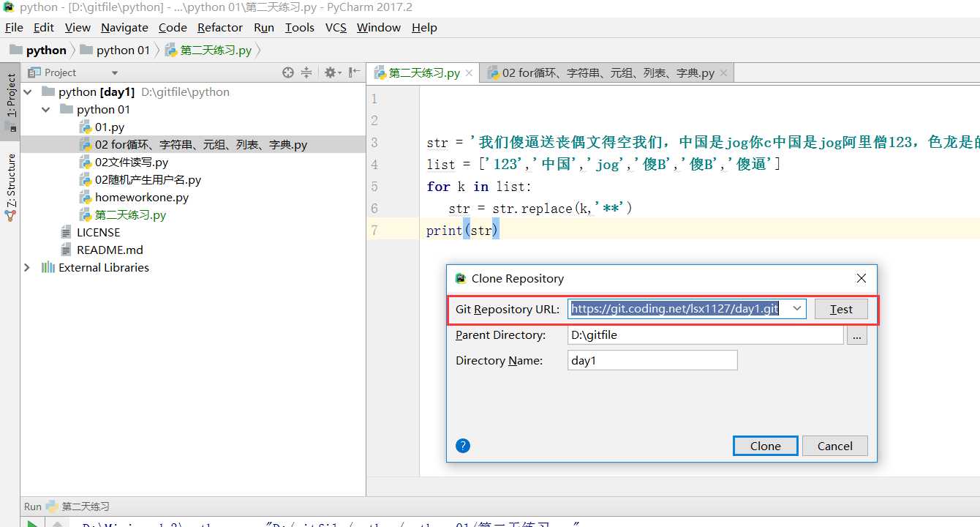The image size is (980, 527).
Task: Cancel the Clone Repository dialog
Action: click(x=834, y=446)
